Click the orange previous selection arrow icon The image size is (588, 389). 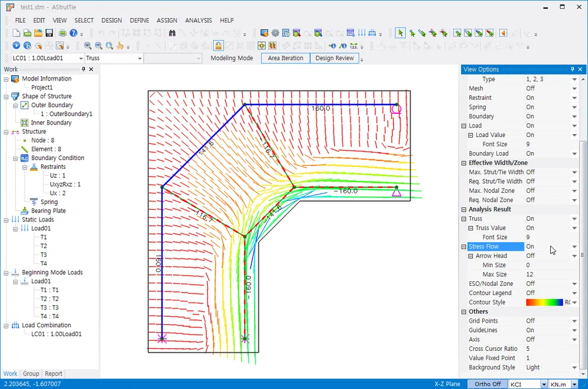click(504, 33)
